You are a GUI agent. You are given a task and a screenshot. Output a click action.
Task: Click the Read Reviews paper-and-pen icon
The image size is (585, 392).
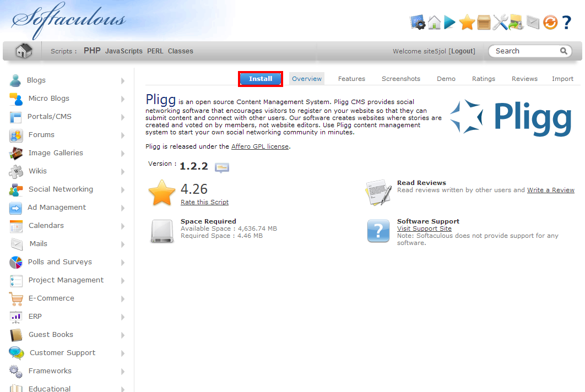pyautogui.click(x=378, y=193)
